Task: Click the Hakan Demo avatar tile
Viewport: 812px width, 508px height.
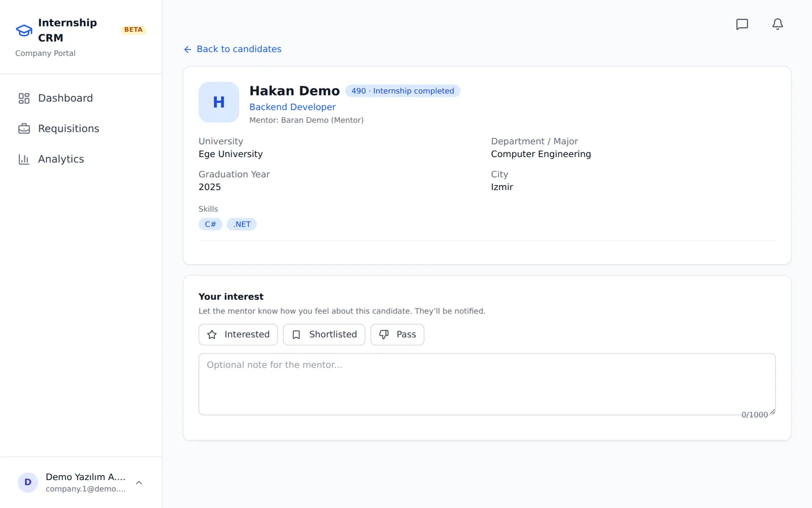Action: pyautogui.click(x=219, y=102)
